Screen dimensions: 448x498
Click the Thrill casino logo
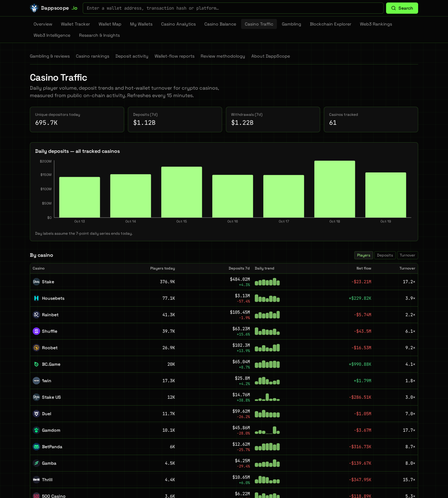click(36, 480)
